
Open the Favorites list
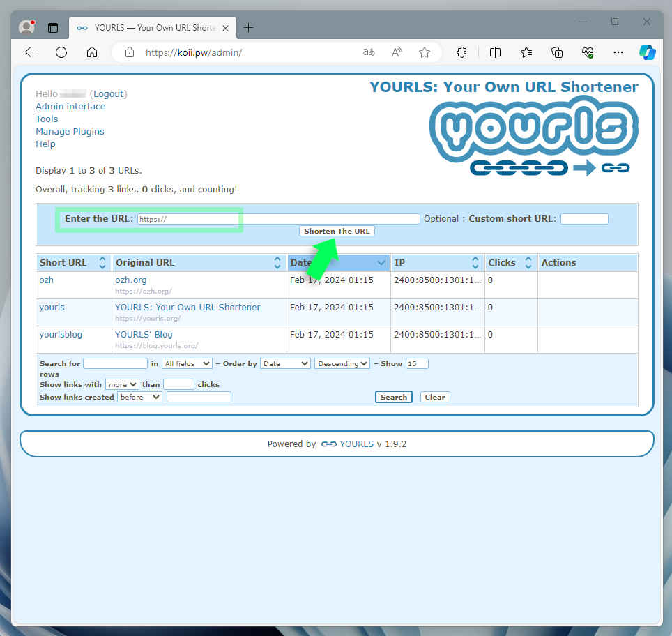pyautogui.click(x=526, y=52)
